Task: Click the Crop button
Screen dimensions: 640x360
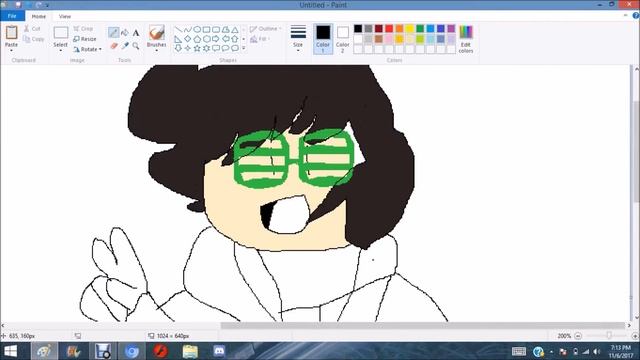Action: click(83, 29)
